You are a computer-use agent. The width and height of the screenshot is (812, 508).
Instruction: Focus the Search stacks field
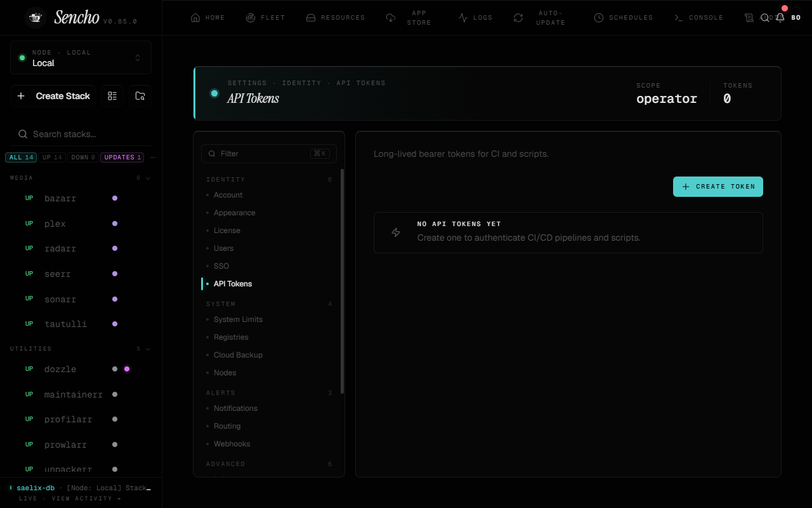[81, 134]
